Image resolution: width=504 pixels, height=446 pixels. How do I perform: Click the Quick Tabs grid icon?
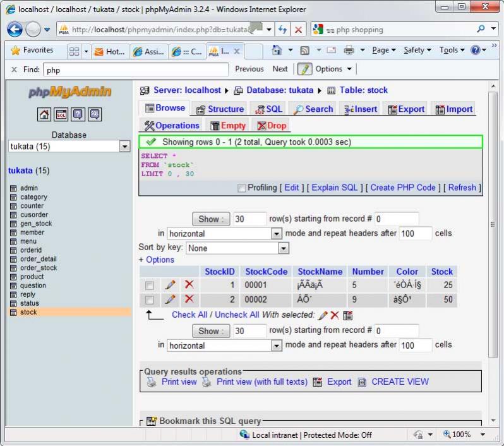coord(75,51)
